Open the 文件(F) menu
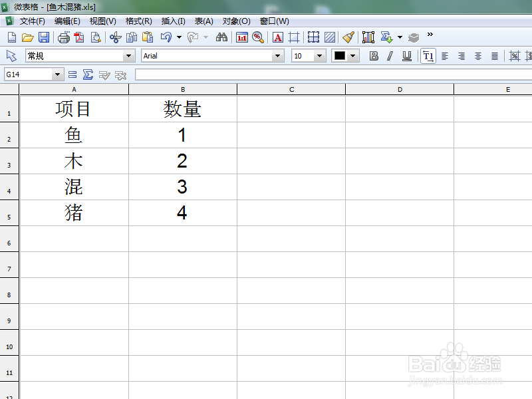This screenshot has width=532, height=399. pyautogui.click(x=32, y=21)
